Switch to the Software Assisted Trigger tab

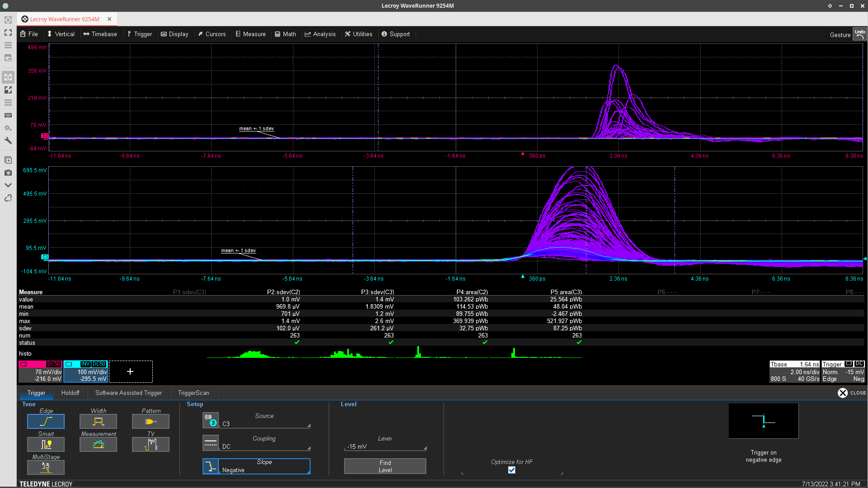click(128, 393)
